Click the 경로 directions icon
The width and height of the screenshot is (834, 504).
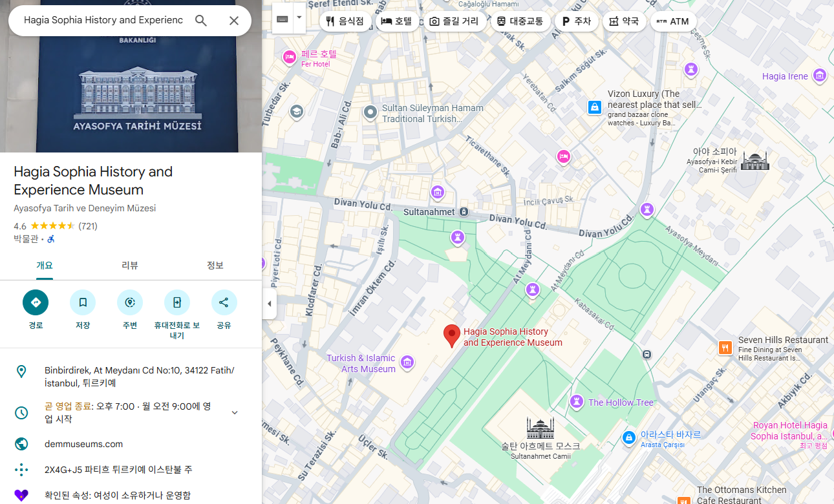click(36, 302)
